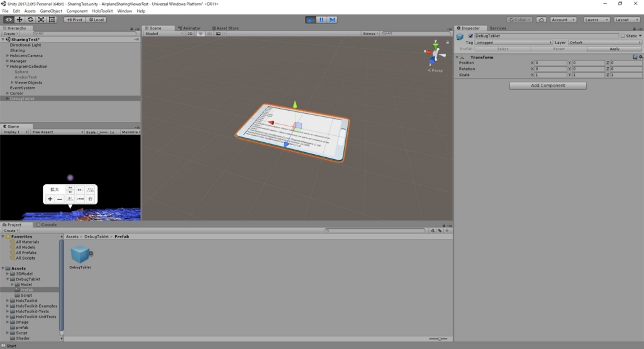
Task: Collapse HologramCollection in Hierarchy
Action: (x=8, y=67)
